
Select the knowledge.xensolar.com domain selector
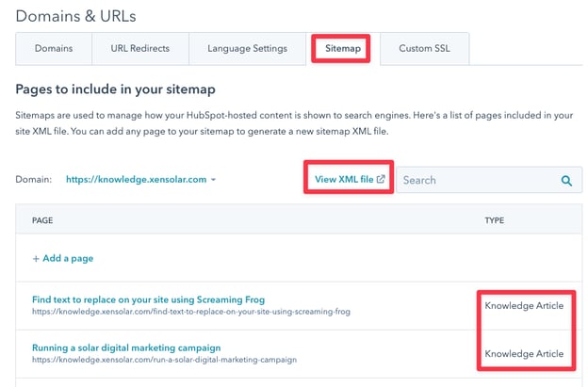tap(136, 179)
